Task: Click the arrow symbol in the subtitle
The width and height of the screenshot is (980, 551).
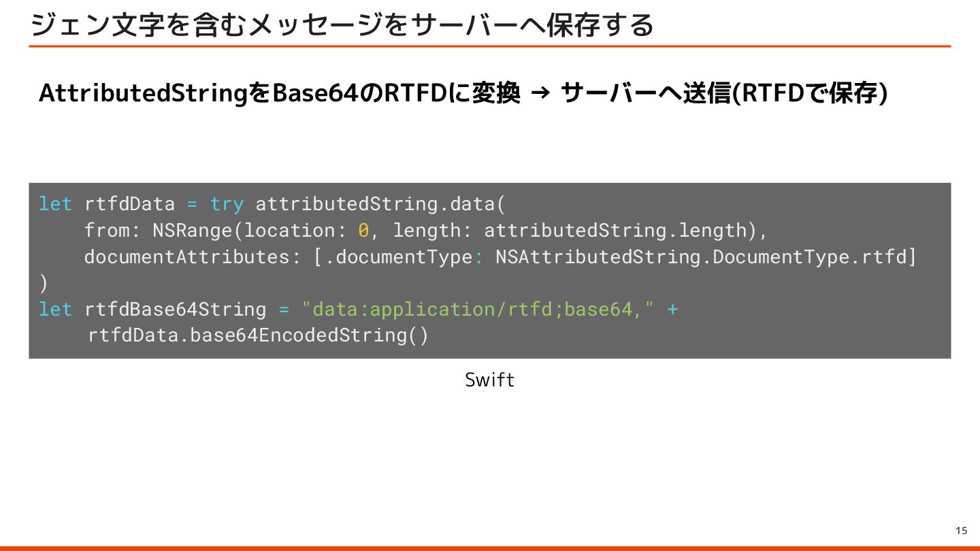Action: [x=540, y=95]
